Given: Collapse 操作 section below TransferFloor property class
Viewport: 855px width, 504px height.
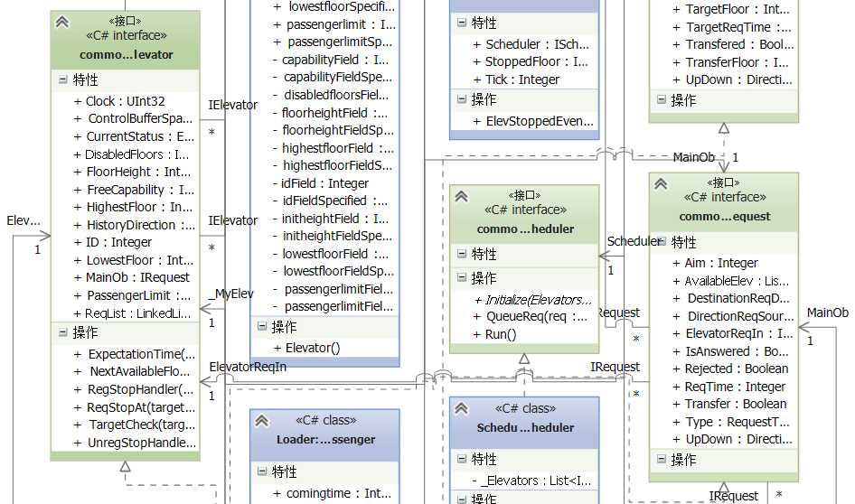Looking at the screenshot, I should 662,99.
